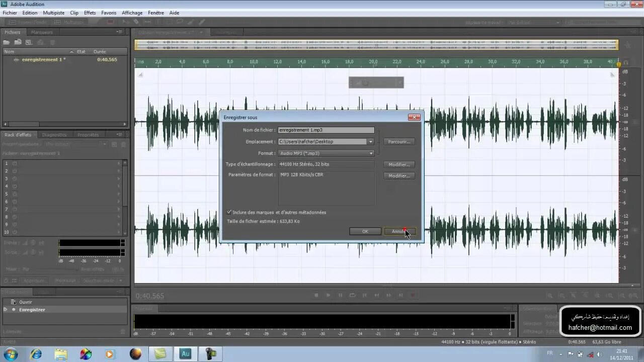Expand effect slot 7 arrow menu
The image size is (644, 362).
[x=119, y=209]
